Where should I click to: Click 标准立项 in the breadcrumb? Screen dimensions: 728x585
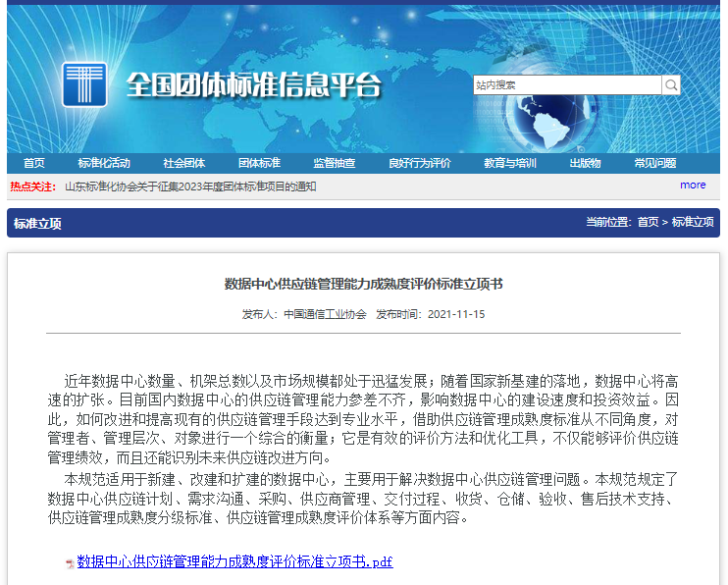pos(693,222)
